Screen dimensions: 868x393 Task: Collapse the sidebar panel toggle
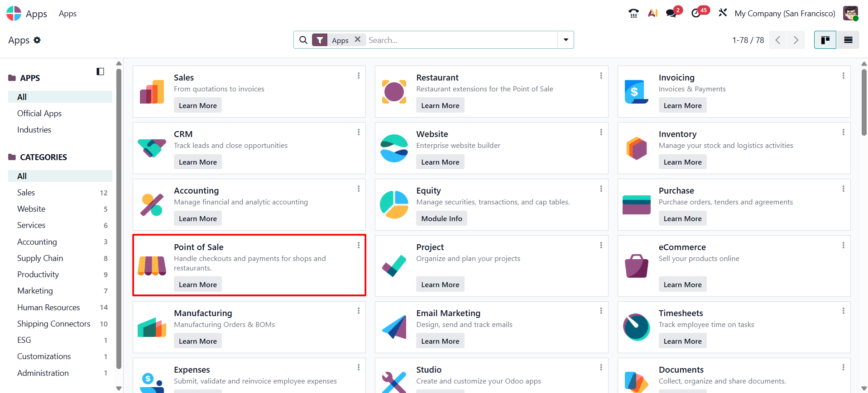101,71
